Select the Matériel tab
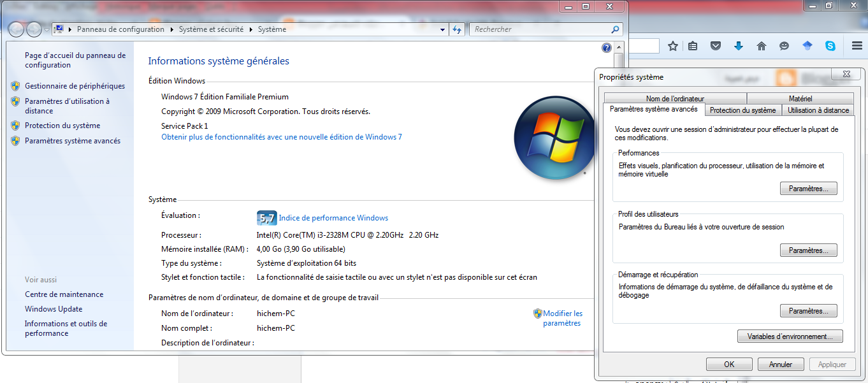868x383 pixels. pyautogui.click(x=800, y=99)
